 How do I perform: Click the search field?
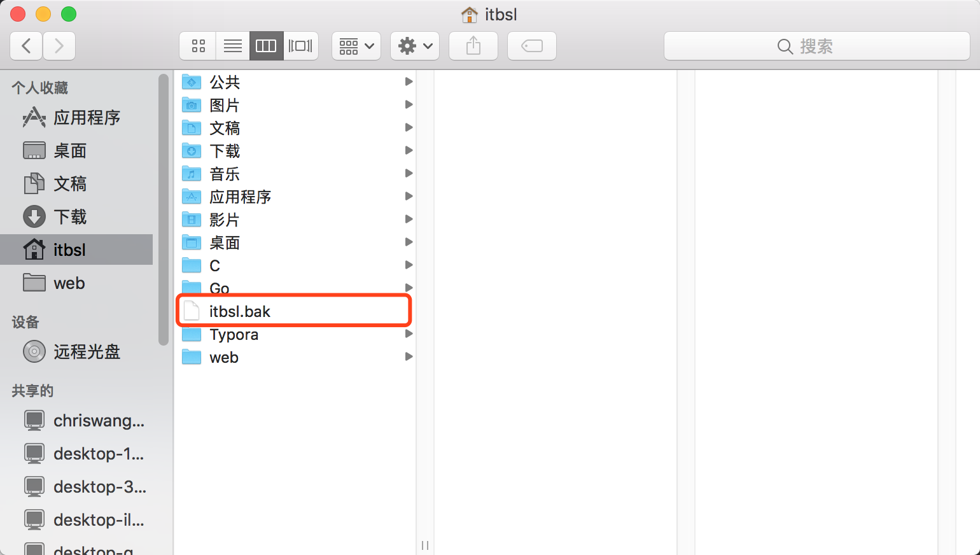click(816, 46)
